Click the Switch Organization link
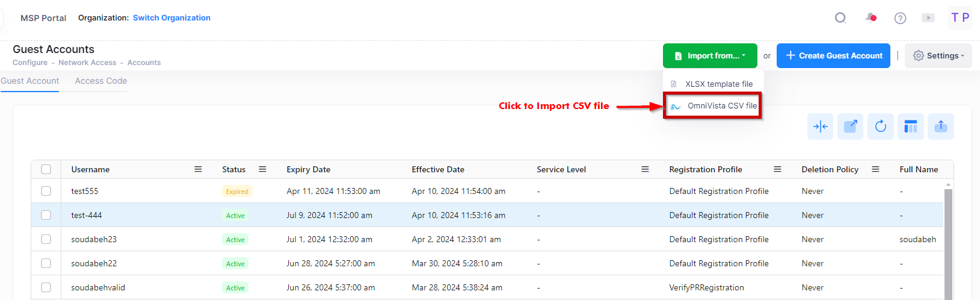980x300 pixels. [x=171, y=18]
